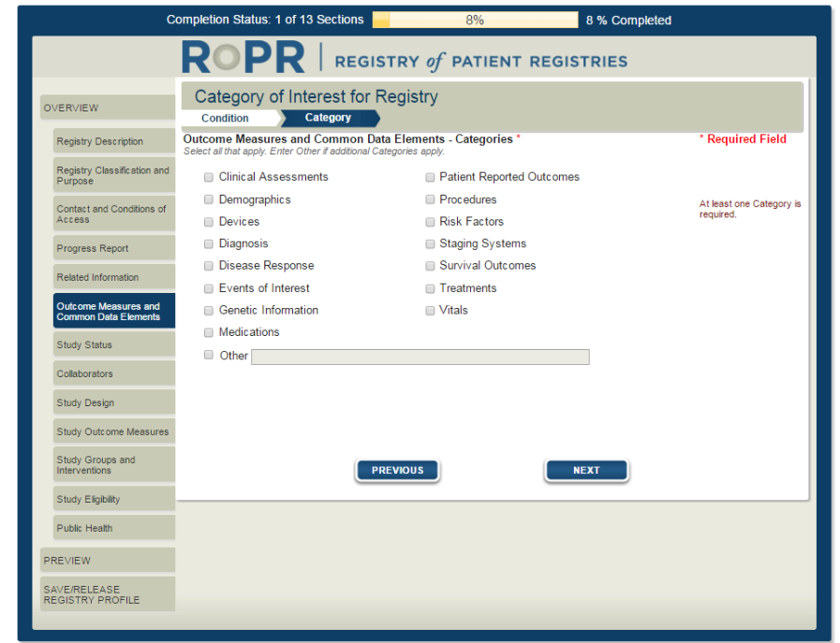Tick the Demographics category checkbox
The width and height of the screenshot is (840, 643).
(209, 199)
